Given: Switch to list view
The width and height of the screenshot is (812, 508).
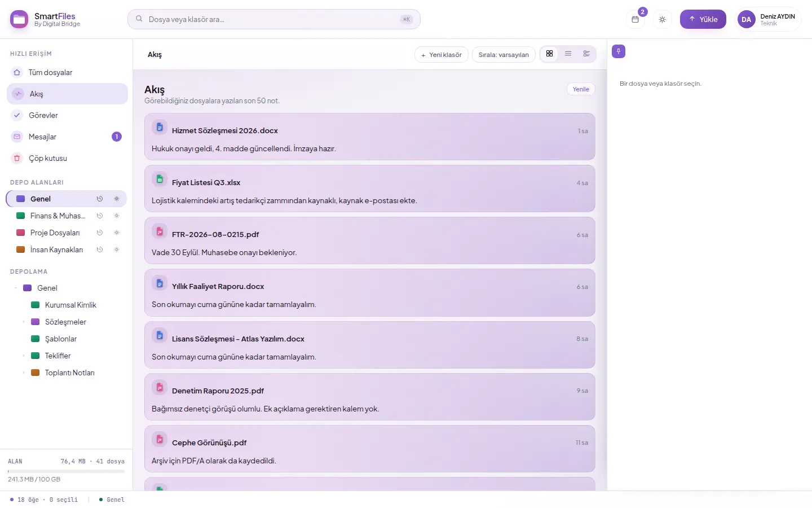Looking at the screenshot, I should [x=568, y=54].
